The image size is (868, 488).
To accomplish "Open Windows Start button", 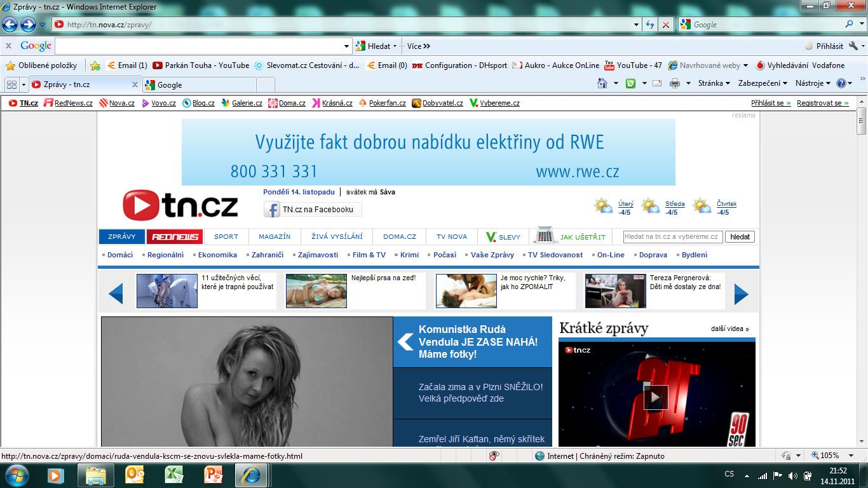I will [x=17, y=475].
